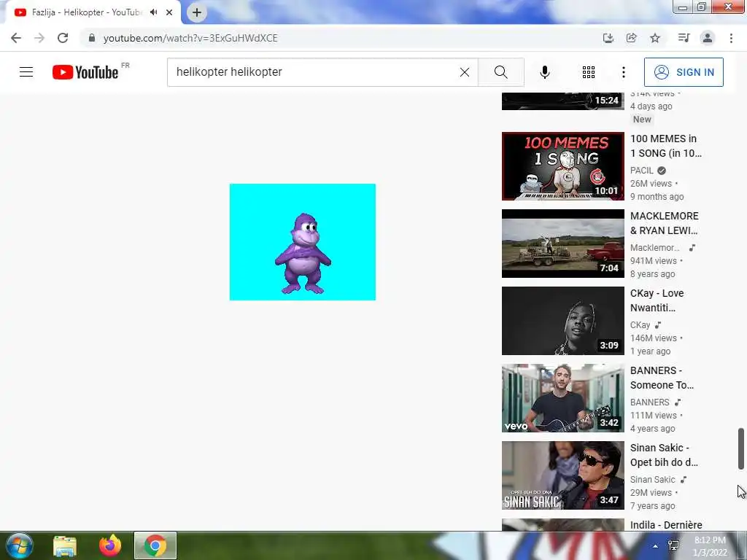Open YouTube settings three-dot menu
This screenshot has height=560, width=747.
point(623,72)
